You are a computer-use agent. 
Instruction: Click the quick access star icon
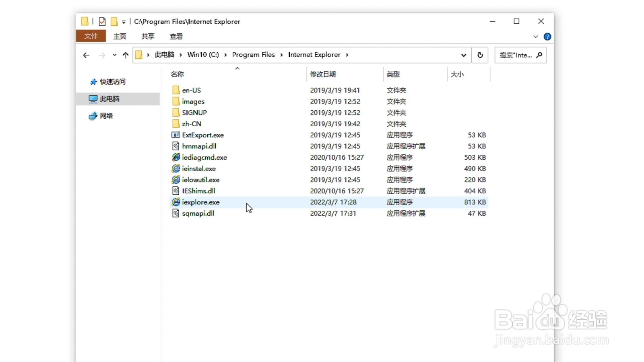coord(93,82)
